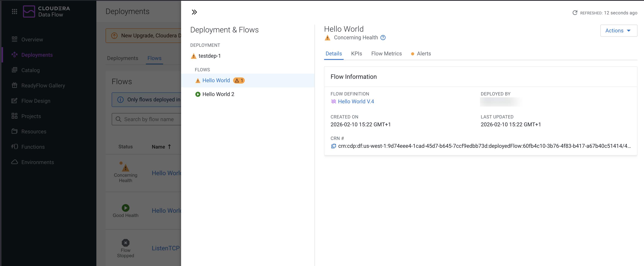The width and height of the screenshot is (644, 266).
Task: Open the Environments sidebar item
Action: coord(37,162)
